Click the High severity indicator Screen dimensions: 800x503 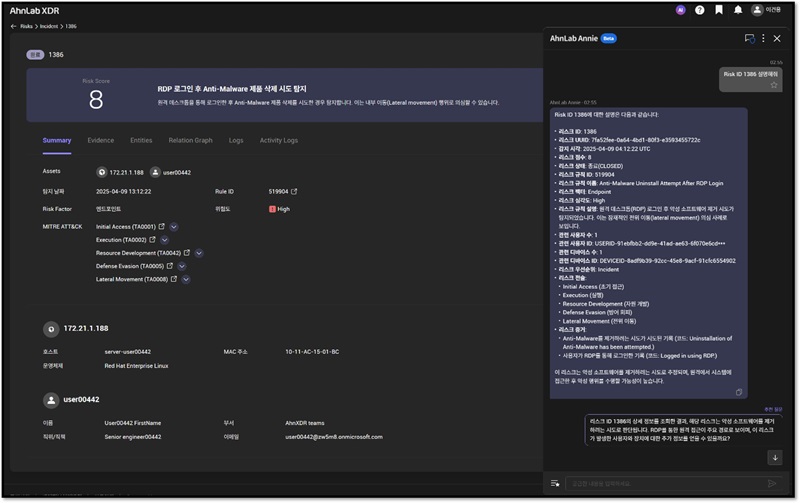pyautogui.click(x=279, y=209)
